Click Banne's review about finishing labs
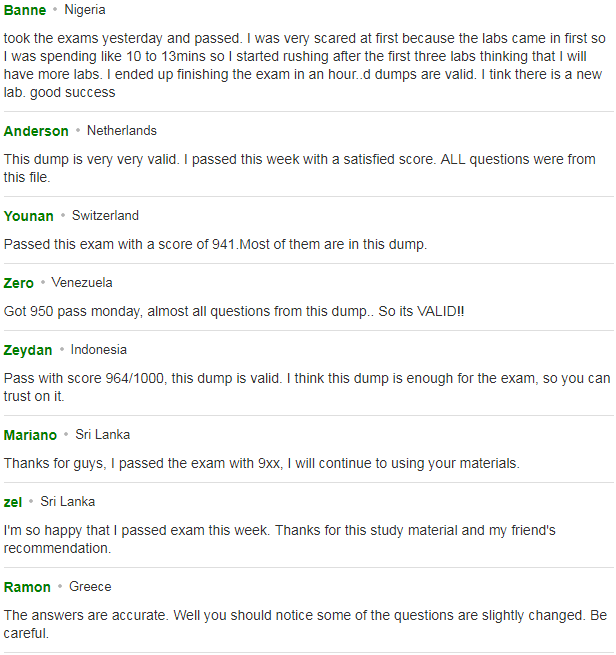The width and height of the screenshot is (616, 655). pos(305,65)
